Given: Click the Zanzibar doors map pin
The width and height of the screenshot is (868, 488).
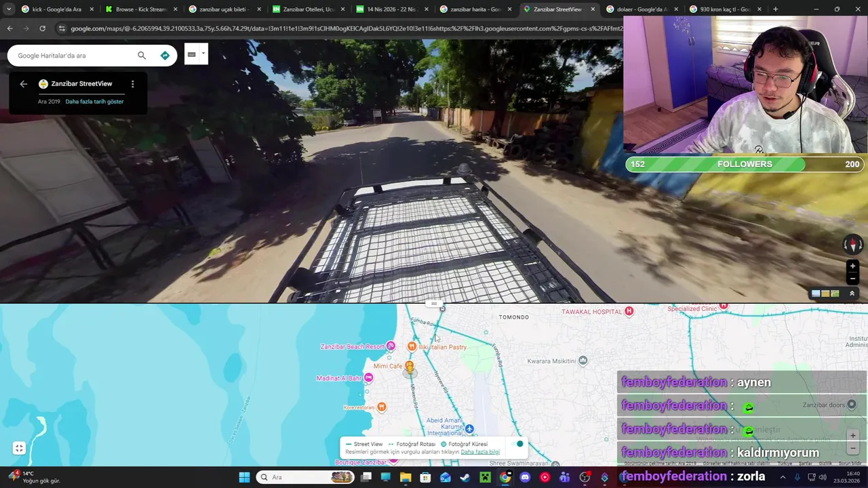Looking at the screenshot, I should coord(852,405).
